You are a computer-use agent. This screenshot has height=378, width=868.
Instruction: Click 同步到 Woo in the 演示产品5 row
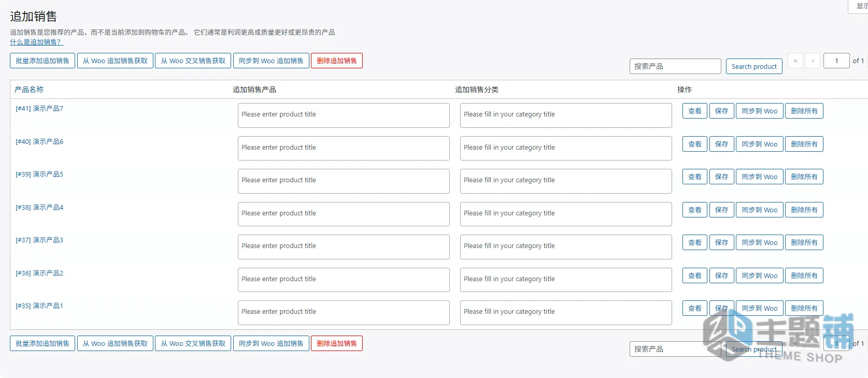[x=760, y=177]
